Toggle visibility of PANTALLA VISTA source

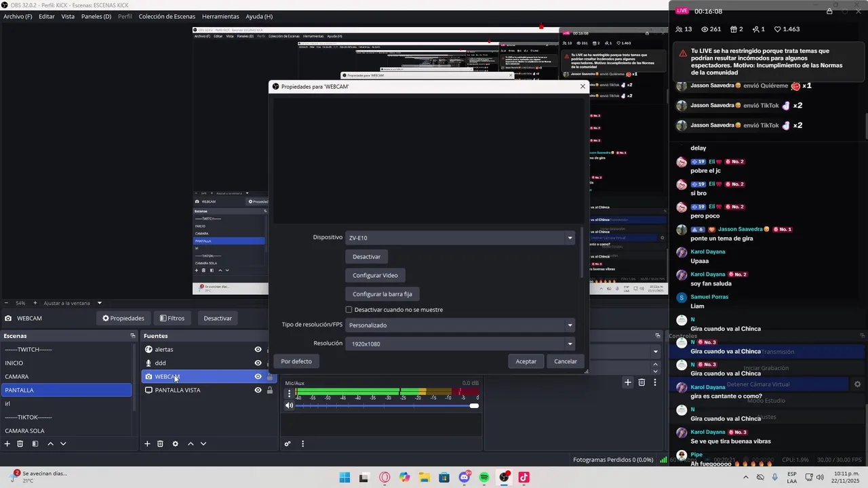coord(258,390)
